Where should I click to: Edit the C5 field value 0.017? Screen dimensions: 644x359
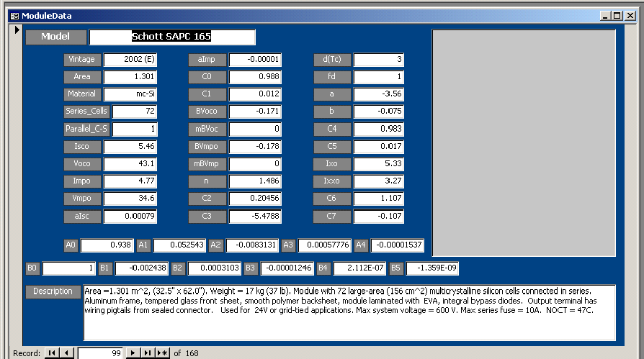(x=379, y=147)
